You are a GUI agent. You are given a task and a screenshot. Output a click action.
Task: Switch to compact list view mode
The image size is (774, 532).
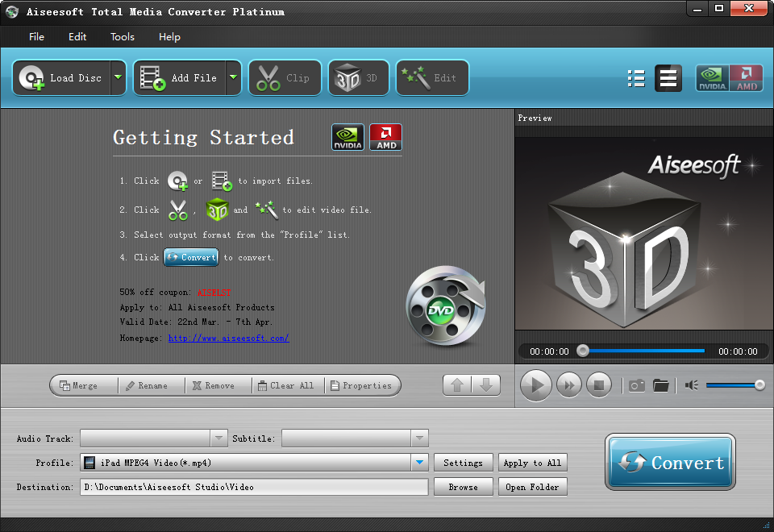click(x=668, y=78)
